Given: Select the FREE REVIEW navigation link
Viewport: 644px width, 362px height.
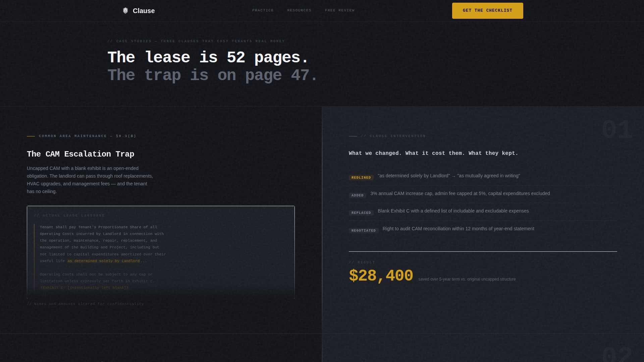Looking at the screenshot, I should (x=339, y=10).
